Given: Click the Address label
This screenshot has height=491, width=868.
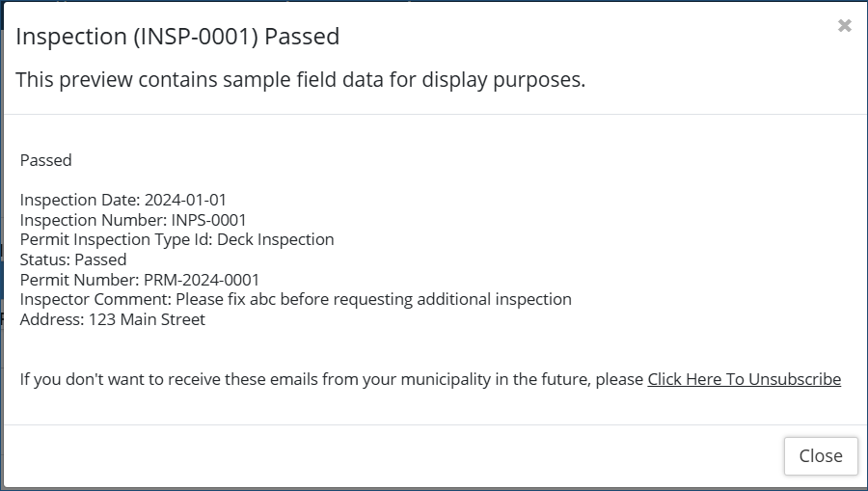Looking at the screenshot, I should tap(50, 319).
